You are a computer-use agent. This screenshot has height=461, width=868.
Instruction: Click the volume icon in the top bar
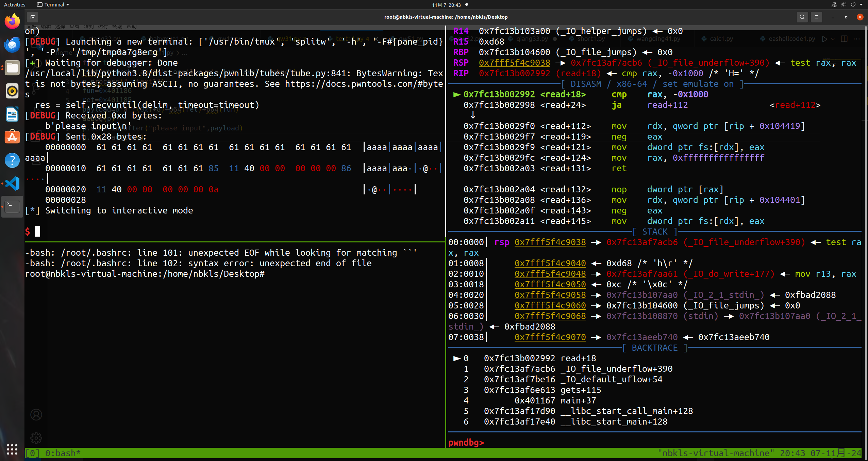[843, 4]
